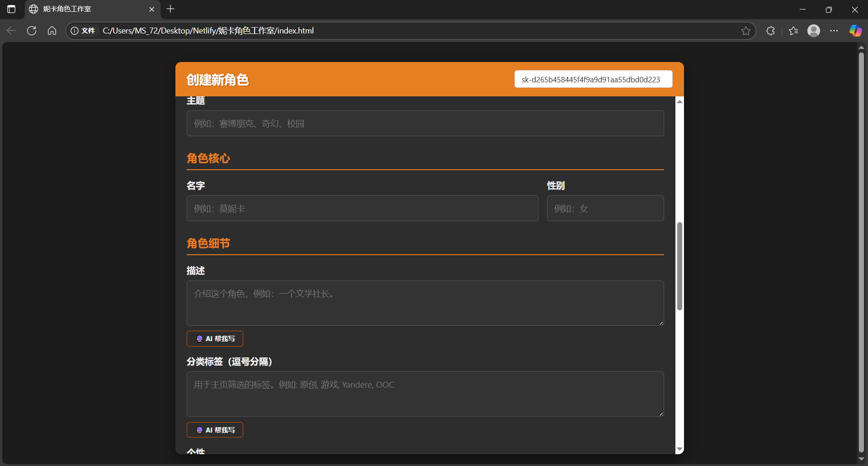
Task: Click the 描述 text area
Action: click(x=425, y=303)
